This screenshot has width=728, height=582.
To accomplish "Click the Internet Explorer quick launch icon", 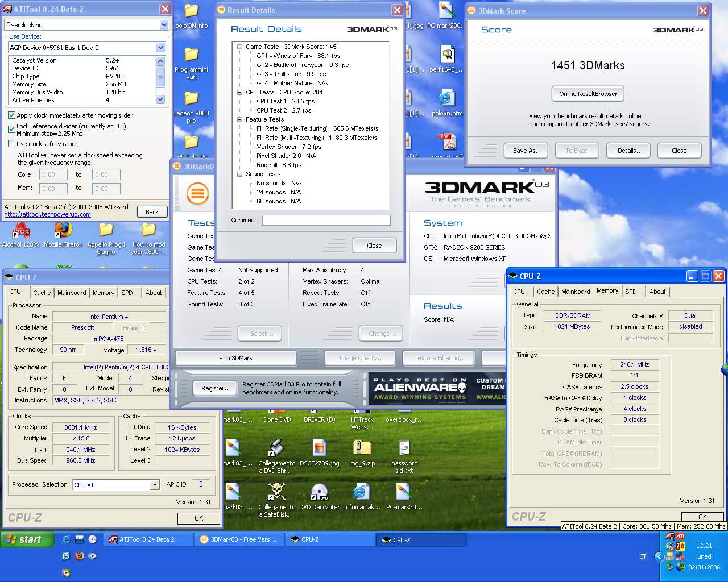I will pos(67,539).
